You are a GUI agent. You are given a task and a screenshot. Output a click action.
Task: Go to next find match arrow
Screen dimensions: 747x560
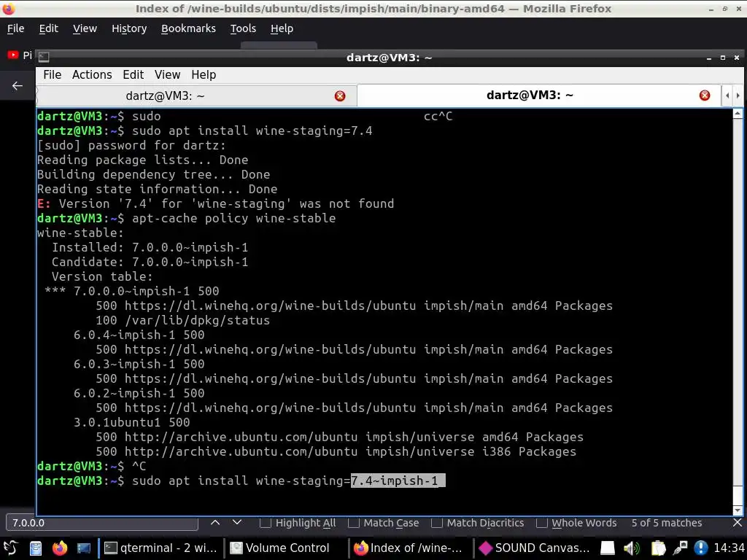tap(237, 522)
